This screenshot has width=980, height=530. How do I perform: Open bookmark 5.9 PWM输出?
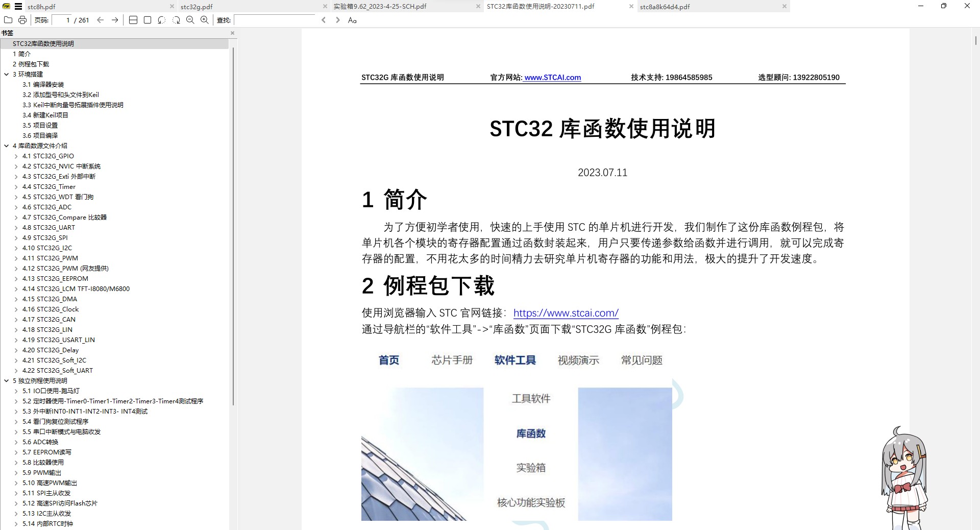[42, 472]
